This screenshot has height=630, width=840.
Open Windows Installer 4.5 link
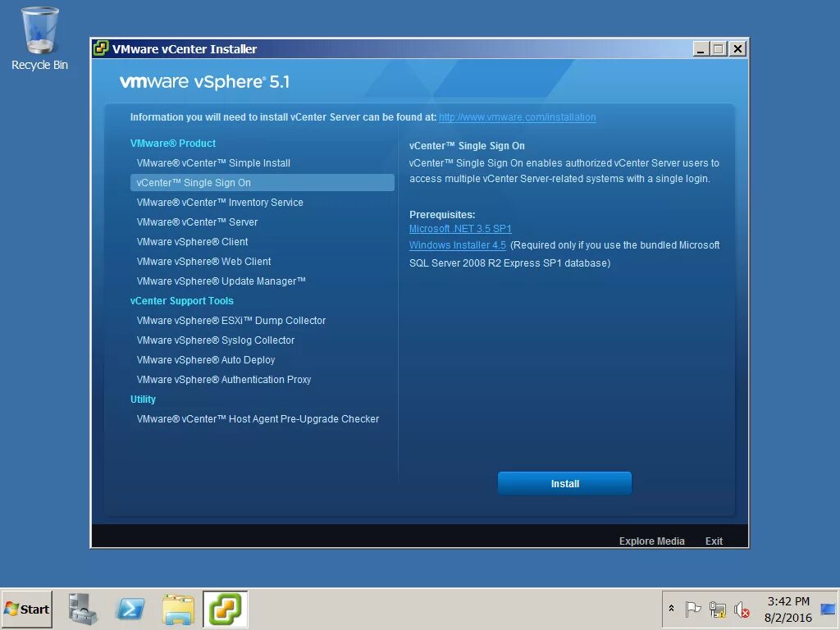pos(458,245)
